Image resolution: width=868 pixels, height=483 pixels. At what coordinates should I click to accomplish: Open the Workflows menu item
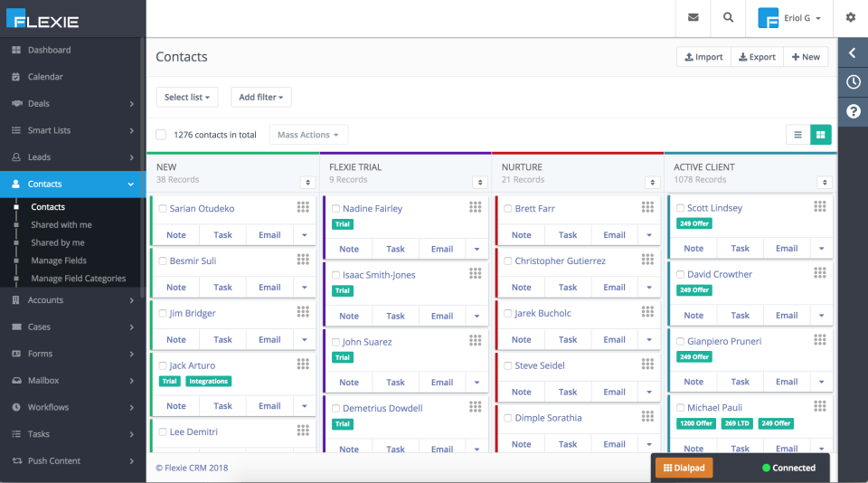click(x=72, y=407)
